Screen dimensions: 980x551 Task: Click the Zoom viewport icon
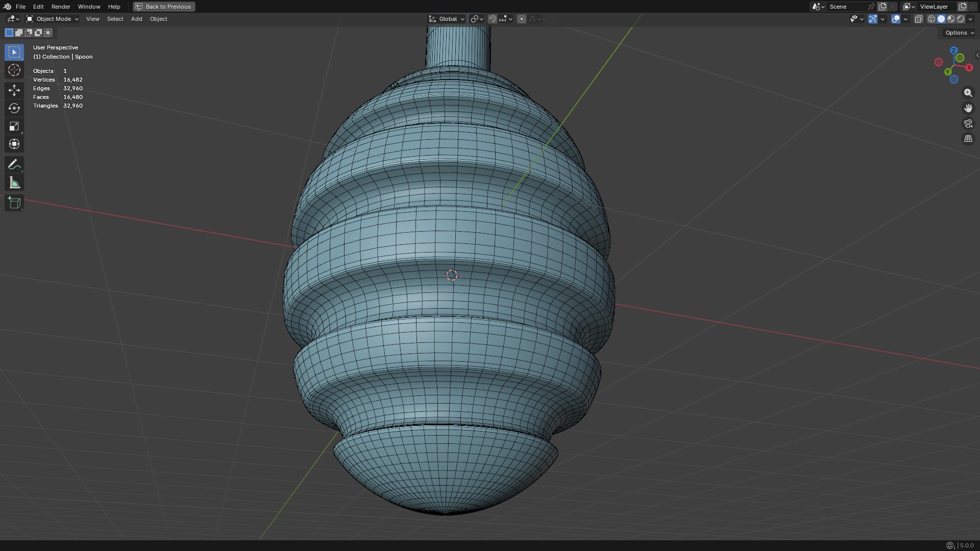click(968, 93)
